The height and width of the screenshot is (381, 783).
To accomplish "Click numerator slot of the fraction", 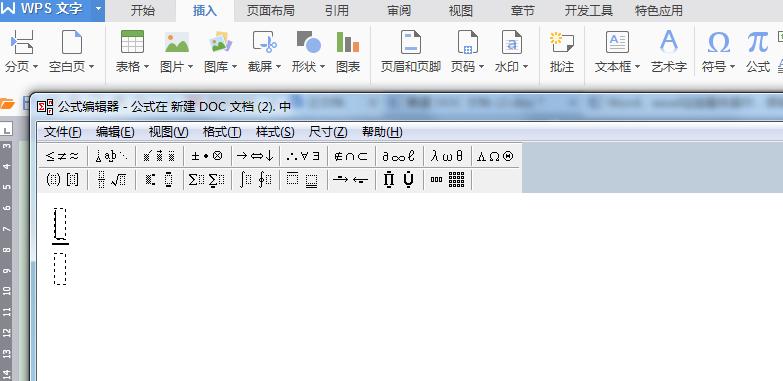I will point(60,224).
